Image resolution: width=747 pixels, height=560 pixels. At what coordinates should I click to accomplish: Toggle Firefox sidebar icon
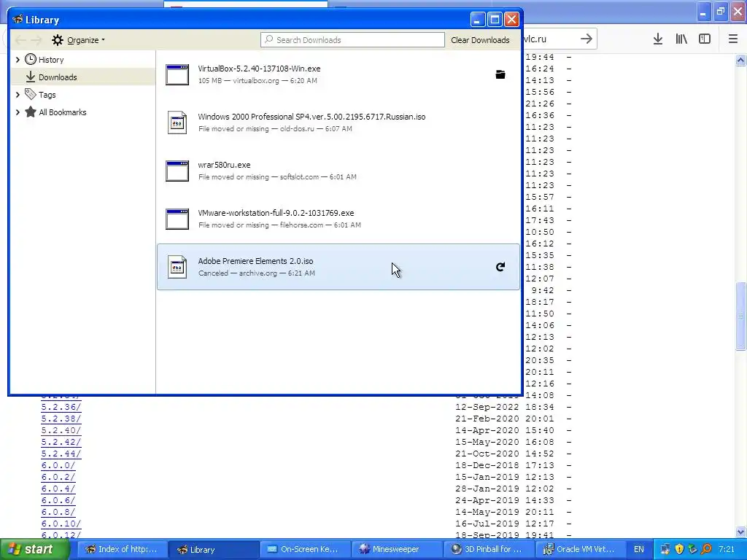705,39
